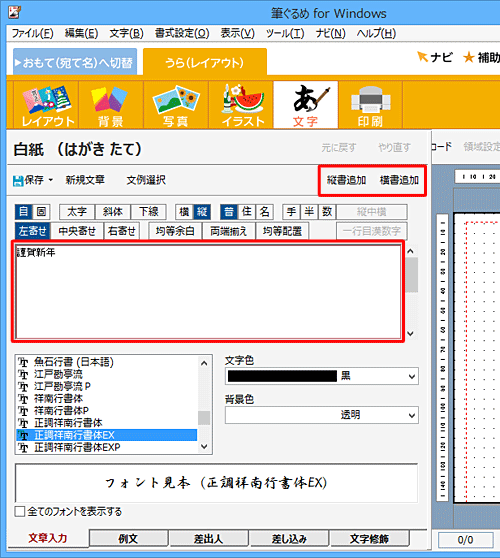500x558 pixels.
Task: Toggle the 自 auto-size button
Action: click(x=23, y=212)
